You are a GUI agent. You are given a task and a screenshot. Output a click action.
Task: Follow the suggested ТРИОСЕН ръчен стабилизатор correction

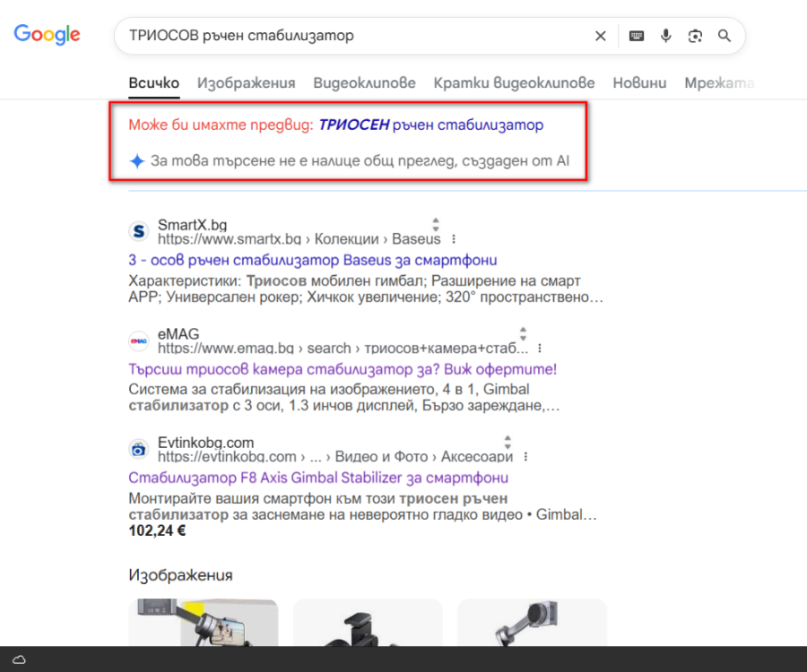[x=430, y=125]
